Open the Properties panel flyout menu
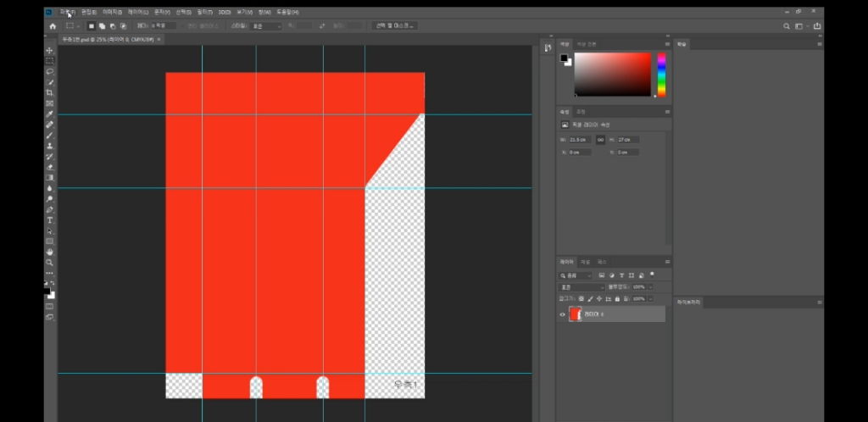The image size is (868, 422). pyautogui.click(x=667, y=112)
